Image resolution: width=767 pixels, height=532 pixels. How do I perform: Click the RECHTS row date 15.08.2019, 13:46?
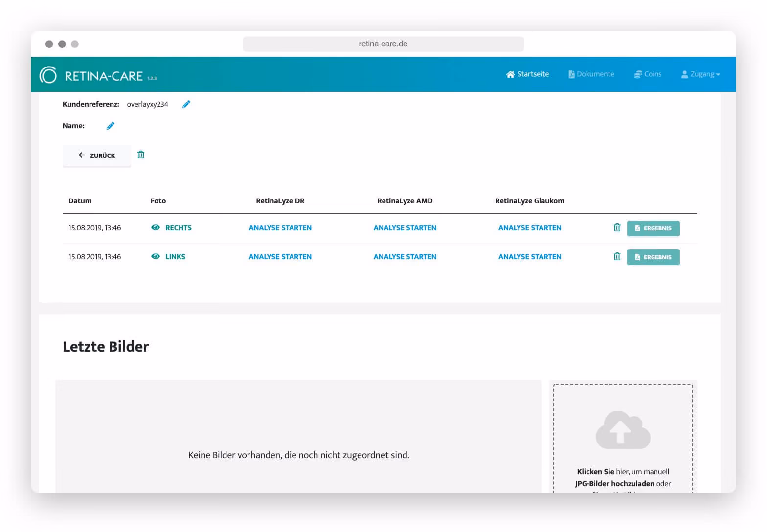(x=94, y=228)
